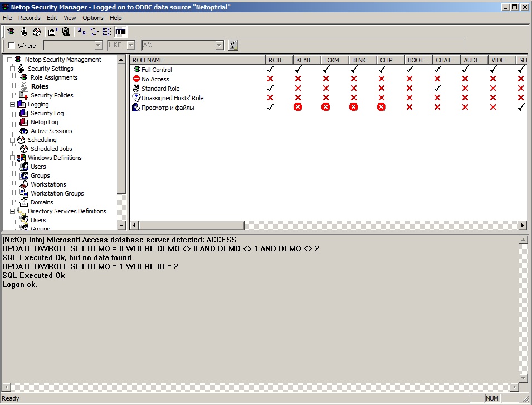Click the Windows Definitions flag icon
532x405 pixels.
[21, 158]
